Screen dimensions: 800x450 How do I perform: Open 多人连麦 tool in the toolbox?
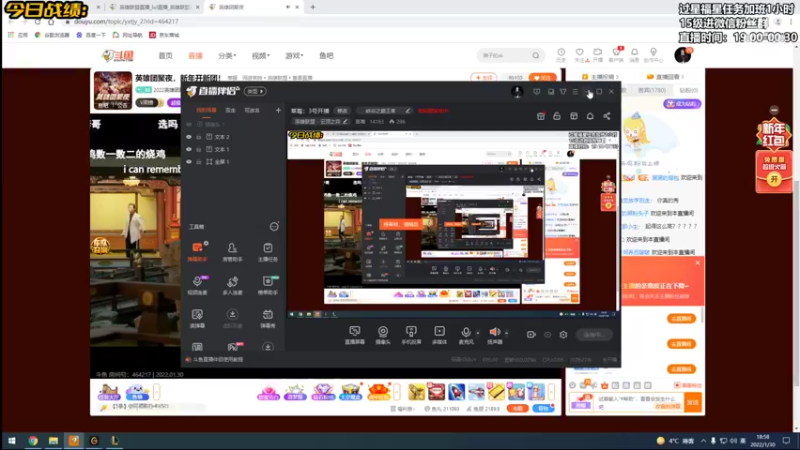click(x=232, y=285)
